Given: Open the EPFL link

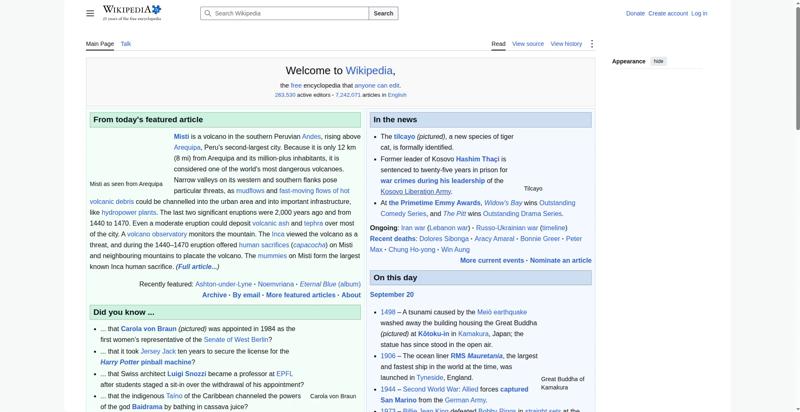Looking at the screenshot, I should pos(284,374).
